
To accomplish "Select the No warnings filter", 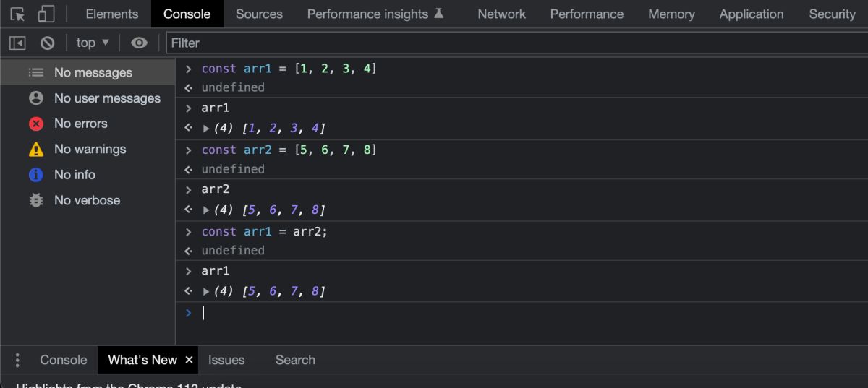I will coord(90,149).
